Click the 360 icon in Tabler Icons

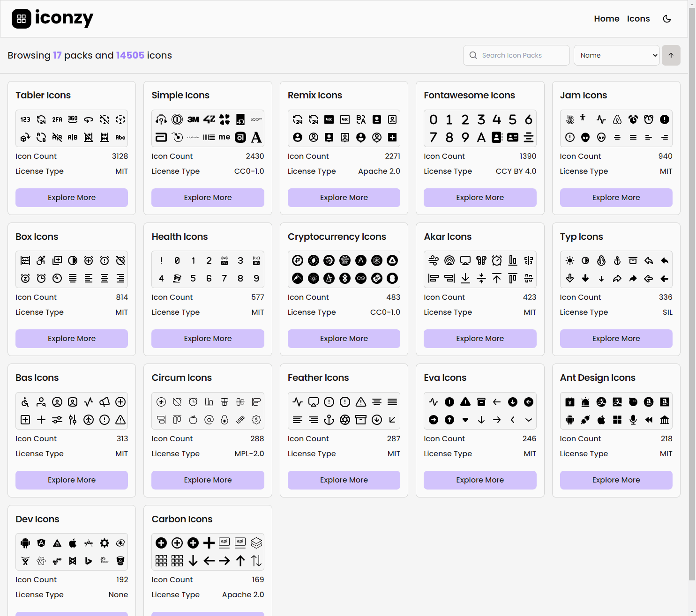[73, 119]
